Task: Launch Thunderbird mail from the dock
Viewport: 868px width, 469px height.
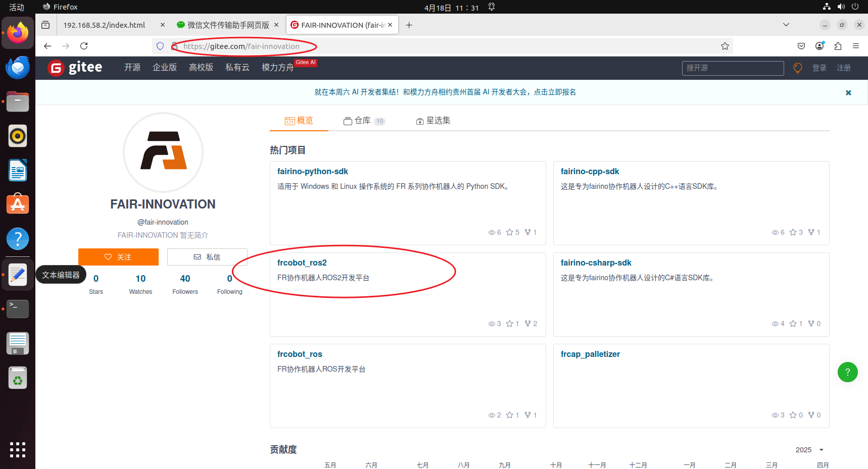Action: click(x=18, y=67)
